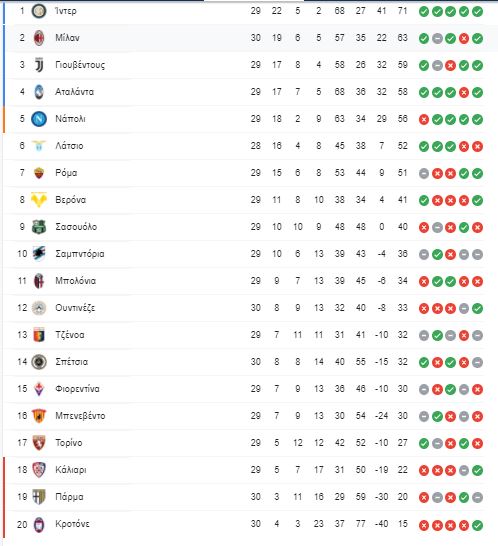Click the Genoa crest next to Τζένοα
498x546 pixels.
tap(39, 335)
